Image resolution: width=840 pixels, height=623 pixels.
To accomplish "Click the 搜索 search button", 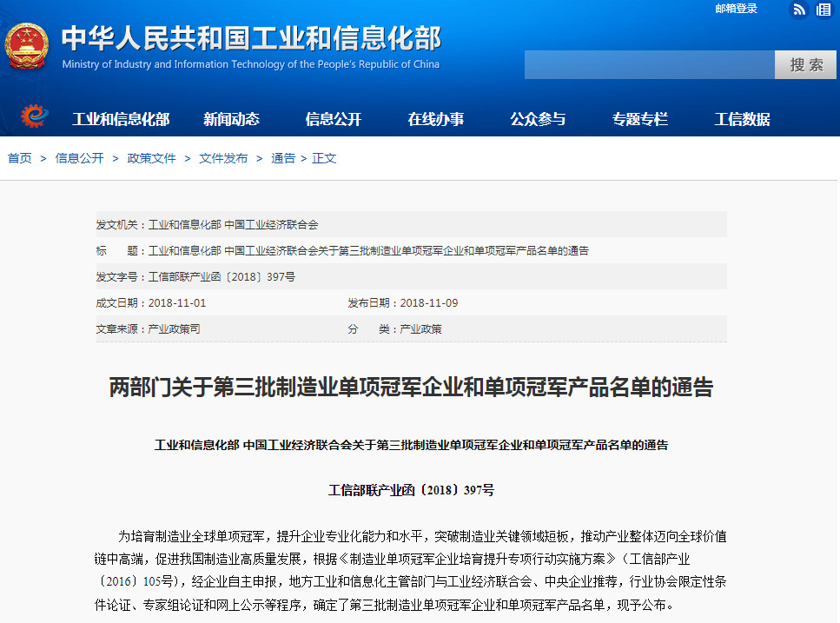I will tap(806, 64).
